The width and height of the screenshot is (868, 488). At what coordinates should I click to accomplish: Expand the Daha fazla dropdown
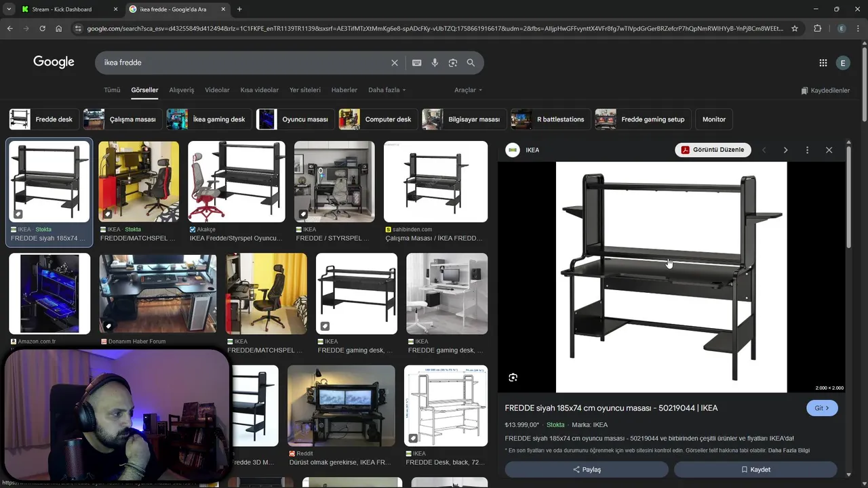387,90
